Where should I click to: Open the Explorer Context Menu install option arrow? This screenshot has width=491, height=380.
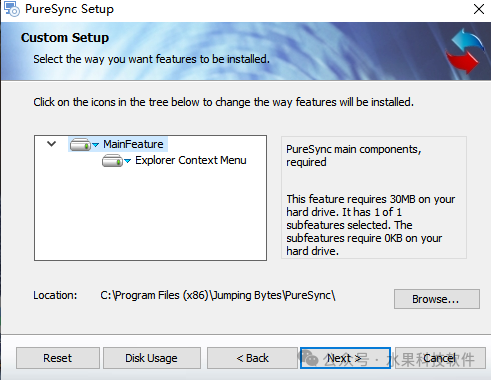(x=127, y=161)
